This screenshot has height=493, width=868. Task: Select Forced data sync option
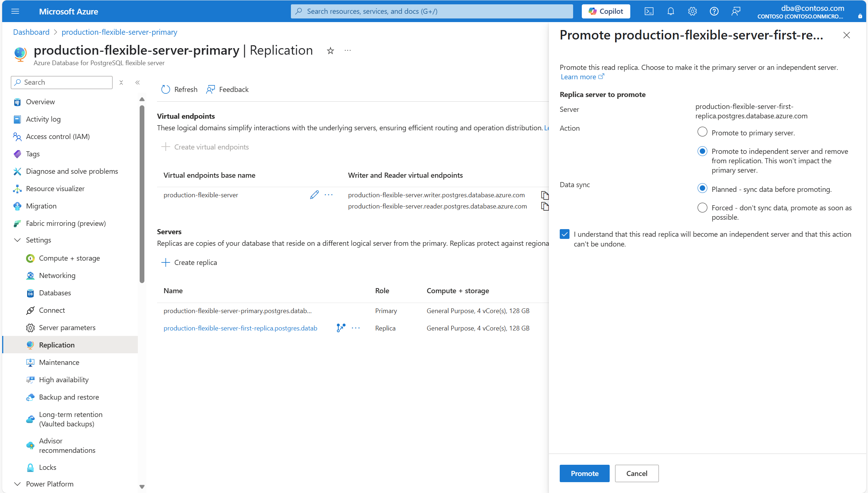coord(702,207)
